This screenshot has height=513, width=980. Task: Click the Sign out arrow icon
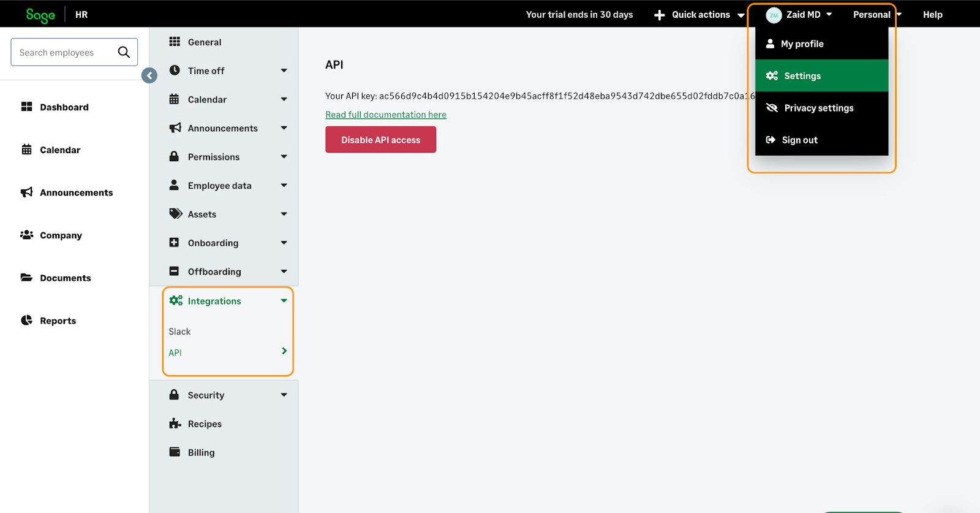(x=771, y=140)
